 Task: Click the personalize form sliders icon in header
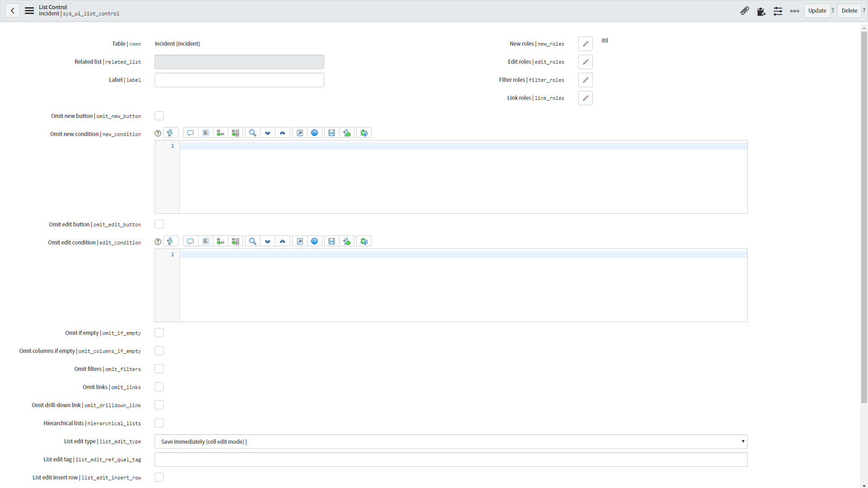coord(778,11)
